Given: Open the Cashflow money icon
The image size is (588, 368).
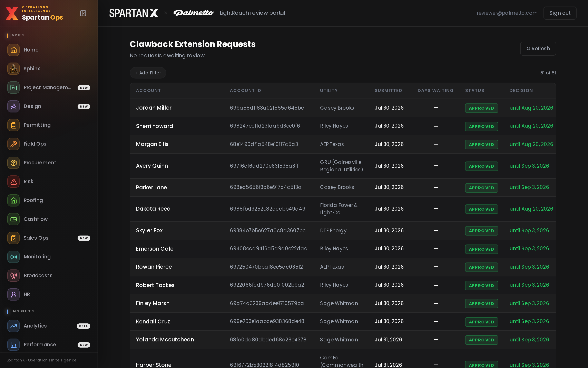Looking at the screenshot, I should click(x=14, y=219).
